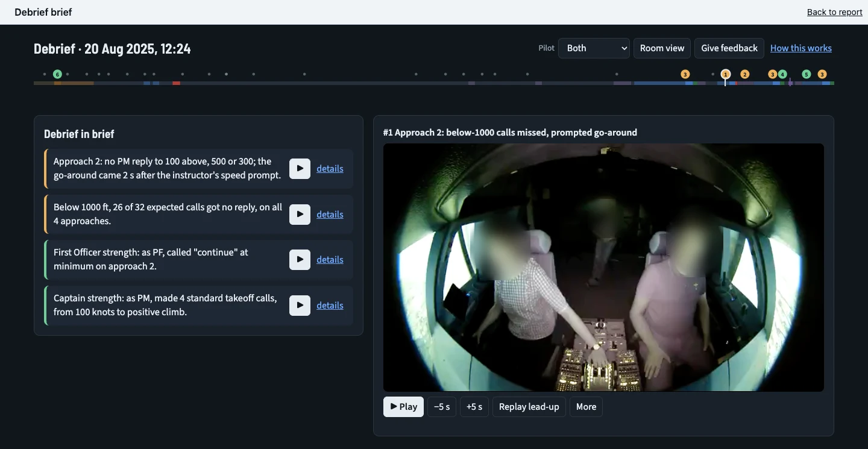Play the First Officer strength clip

tap(300, 260)
